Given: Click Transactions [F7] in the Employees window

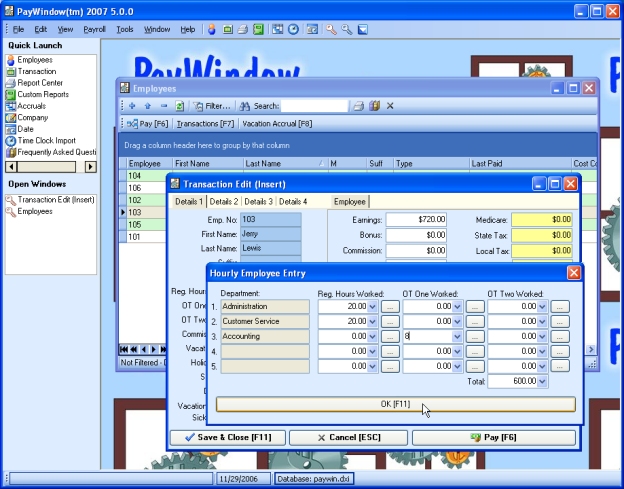Looking at the screenshot, I should click(205, 124).
